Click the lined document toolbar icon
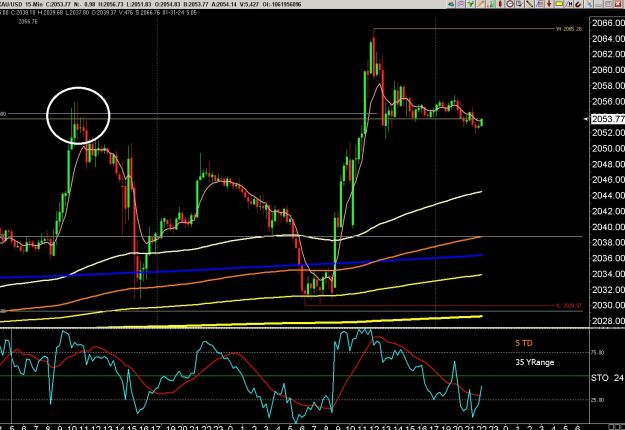The width and height of the screenshot is (625, 430). click(x=539, y=4)
